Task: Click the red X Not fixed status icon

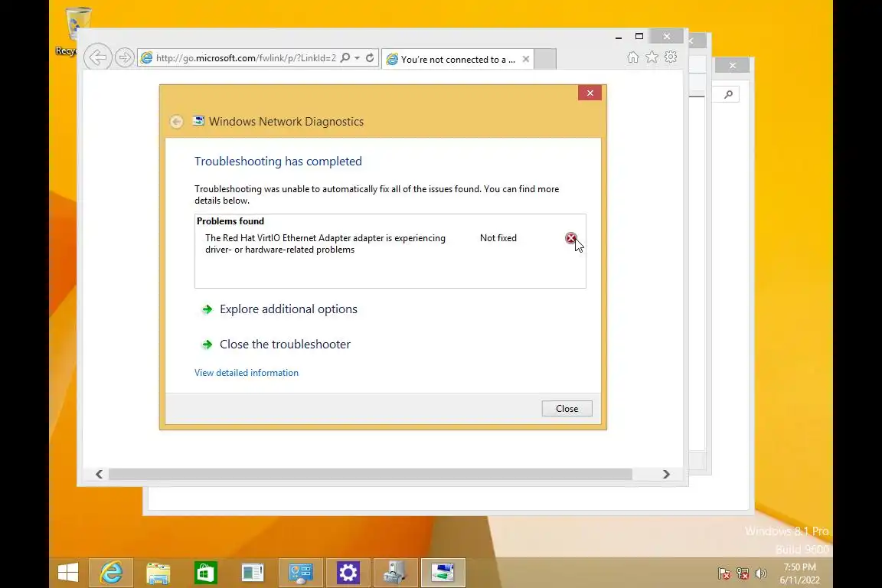Action: coord(570,238)
